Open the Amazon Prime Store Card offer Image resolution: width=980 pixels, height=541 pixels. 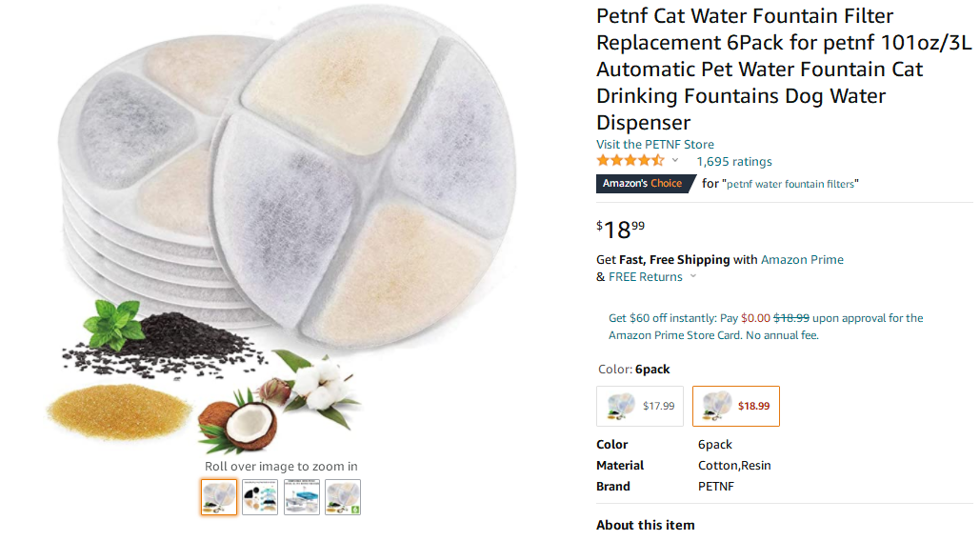pyautogui.click(x=766, y=327)
